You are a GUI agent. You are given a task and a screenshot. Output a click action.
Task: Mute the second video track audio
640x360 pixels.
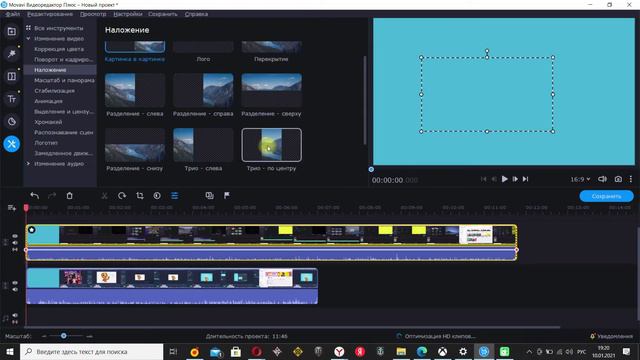[x=15, y=289]
